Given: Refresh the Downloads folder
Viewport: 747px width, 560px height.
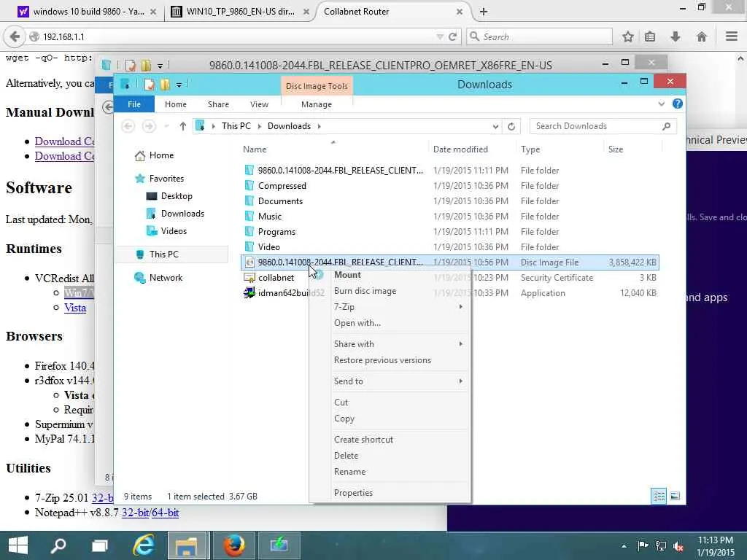Looking at the screenshot, I should pos(511,126).
